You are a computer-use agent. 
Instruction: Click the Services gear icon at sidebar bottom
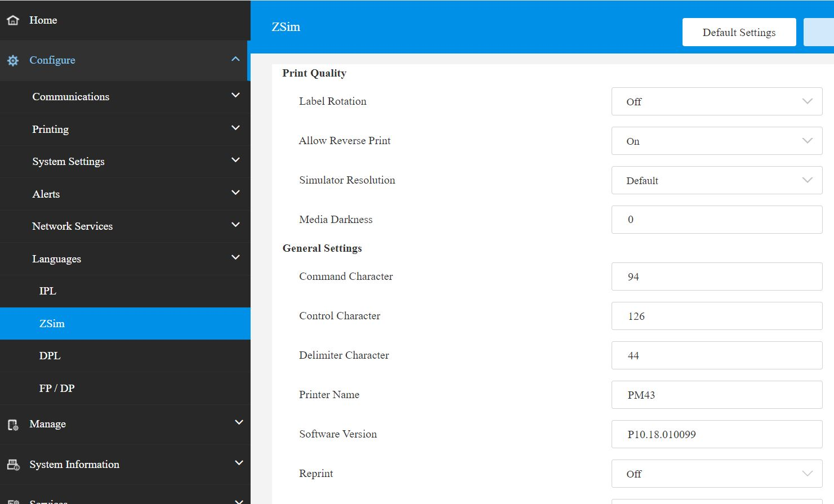click(x=12, y=499)
